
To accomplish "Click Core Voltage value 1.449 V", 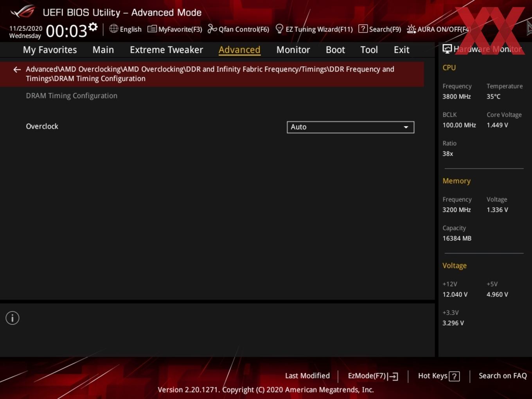I will tap(497, 125).
